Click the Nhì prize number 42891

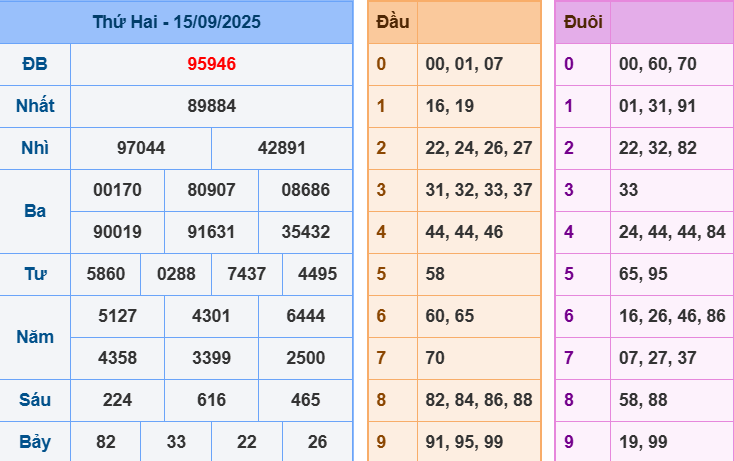(282, 148)
